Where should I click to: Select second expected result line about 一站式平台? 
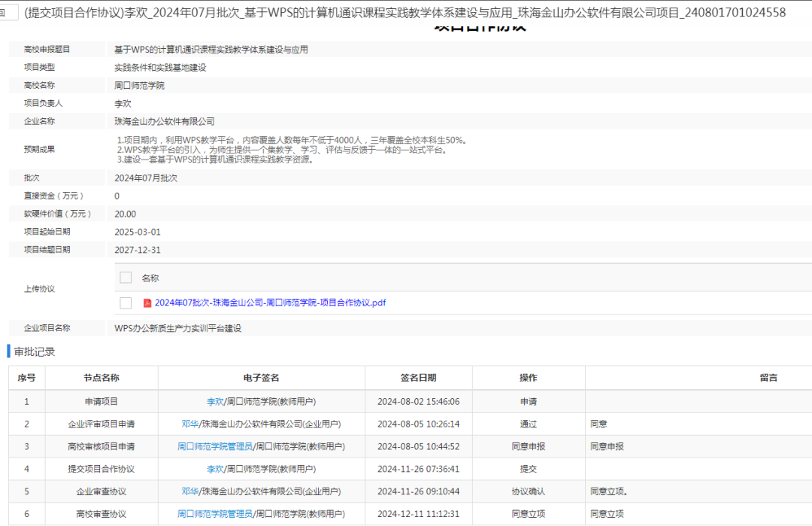[x=283, y=150]
